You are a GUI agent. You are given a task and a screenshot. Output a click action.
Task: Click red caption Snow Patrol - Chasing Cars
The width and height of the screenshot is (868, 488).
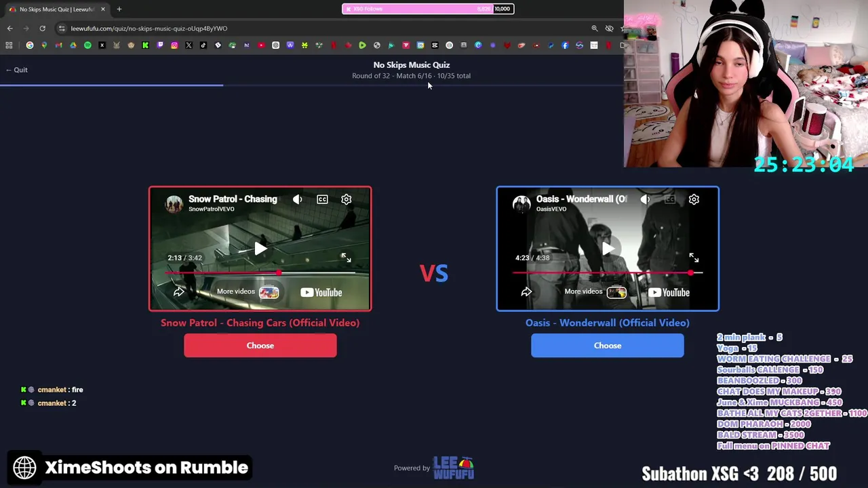(260, 323)
